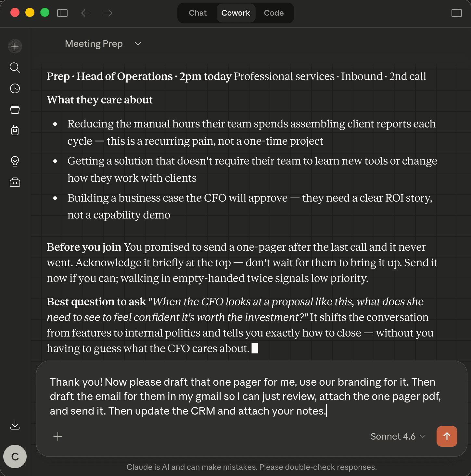471x476 pixels.
Task: Navigate forward with the right arrow
Action: (108, 13)
